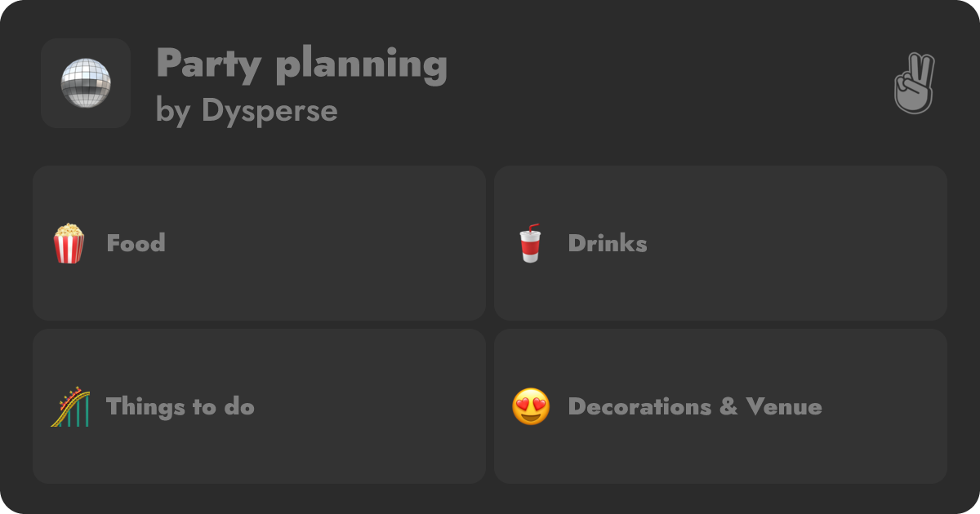Select the Food text label
This screenshot has height=514, width=980.
click(136, 243)
